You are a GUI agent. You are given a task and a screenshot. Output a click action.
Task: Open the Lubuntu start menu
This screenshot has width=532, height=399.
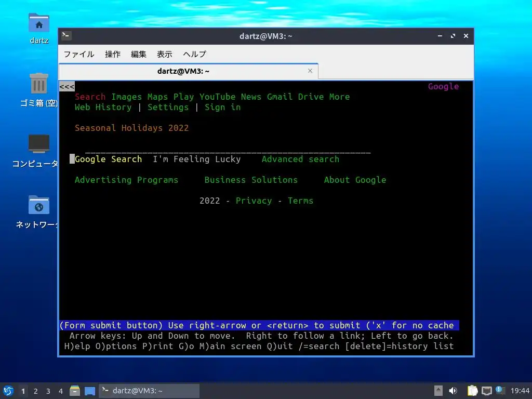pyautogui.click(x=8, y=391)
